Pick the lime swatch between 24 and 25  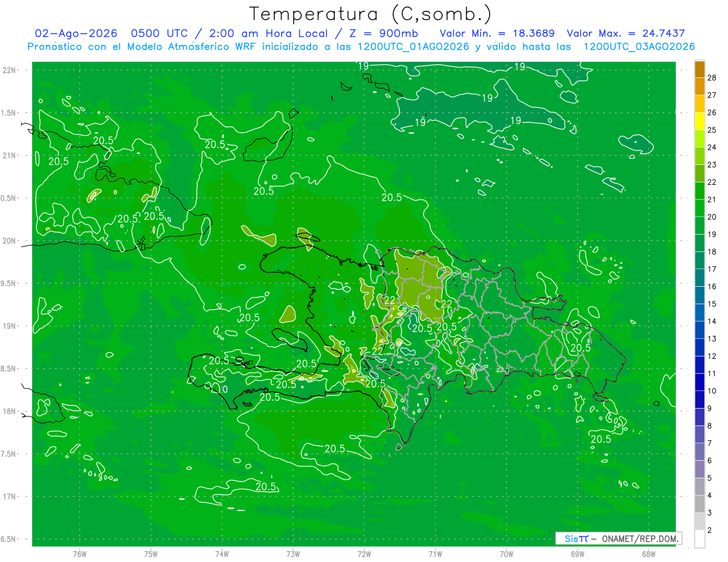coord(699,138)
